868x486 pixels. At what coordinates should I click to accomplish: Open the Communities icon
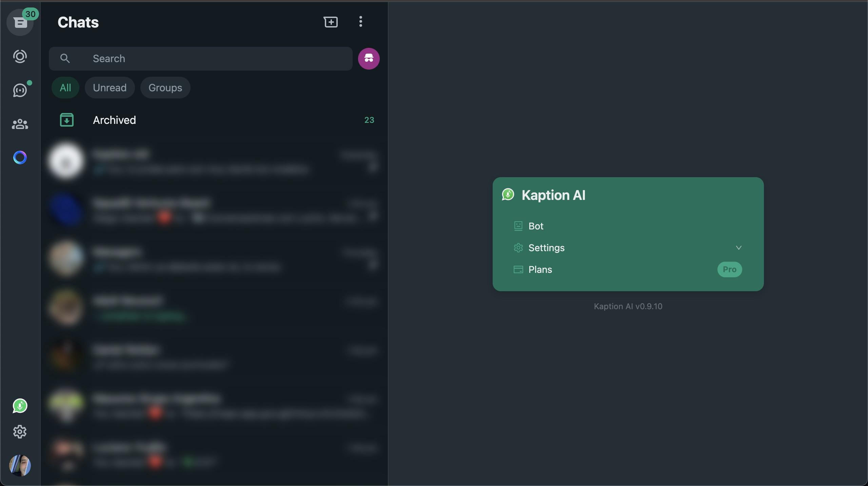(x=20, y=124)
